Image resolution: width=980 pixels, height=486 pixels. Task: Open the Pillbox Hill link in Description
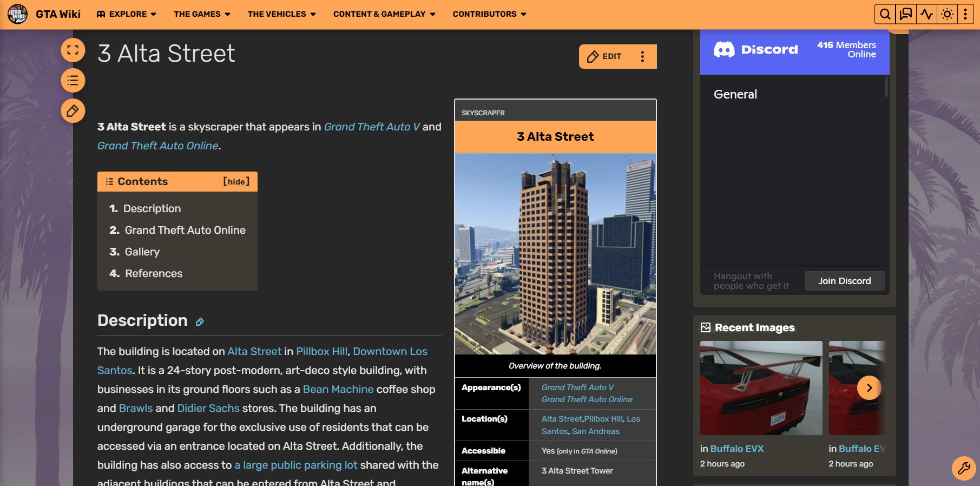321,351
